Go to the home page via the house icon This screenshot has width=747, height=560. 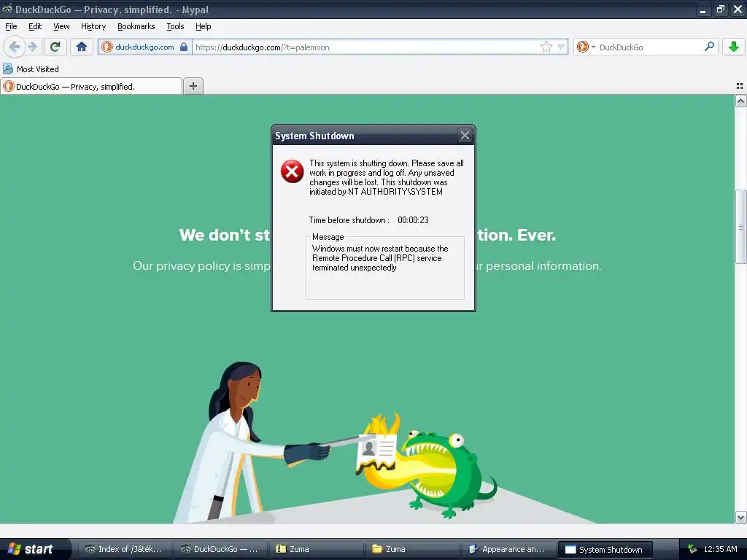tap(82, 47)
